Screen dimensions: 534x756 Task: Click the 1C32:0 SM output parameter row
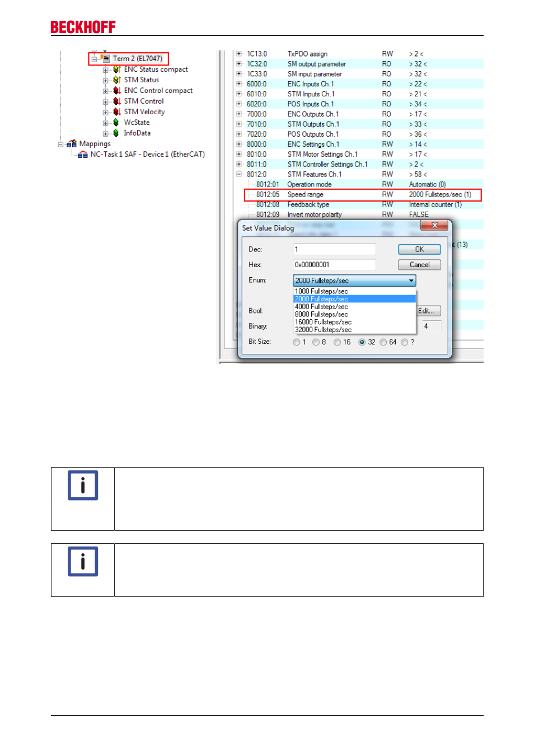click(x=358, y=64)
